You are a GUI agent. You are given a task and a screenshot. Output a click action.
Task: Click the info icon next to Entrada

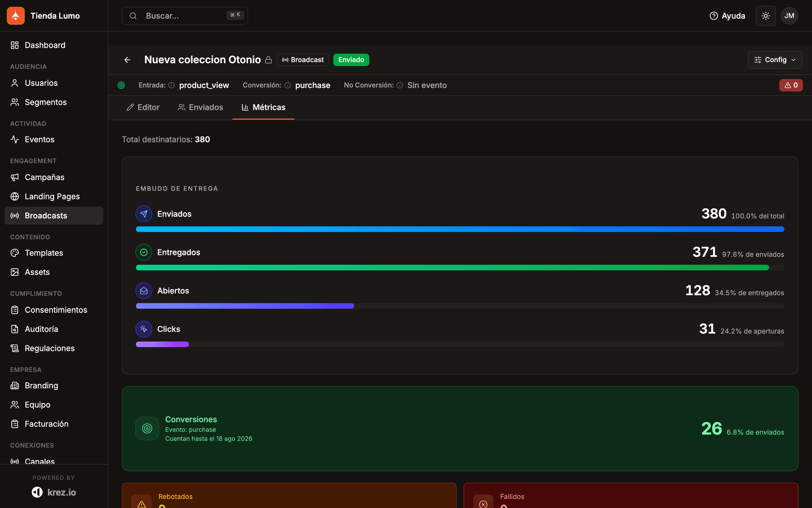point(172,85)
